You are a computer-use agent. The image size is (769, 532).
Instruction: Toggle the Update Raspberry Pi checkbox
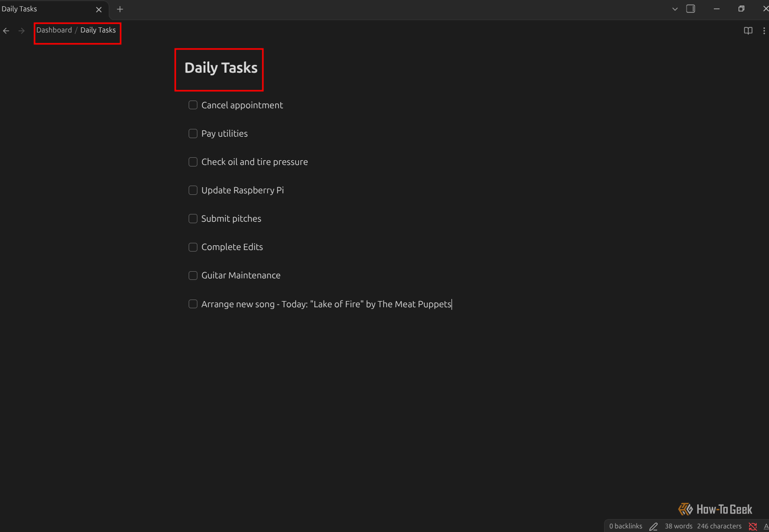(193, 190)
